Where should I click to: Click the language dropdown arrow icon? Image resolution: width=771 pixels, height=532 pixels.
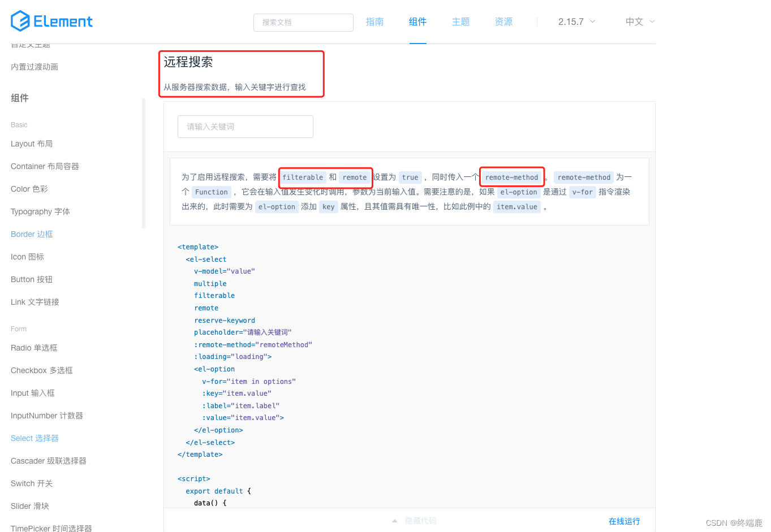[652, 21]
